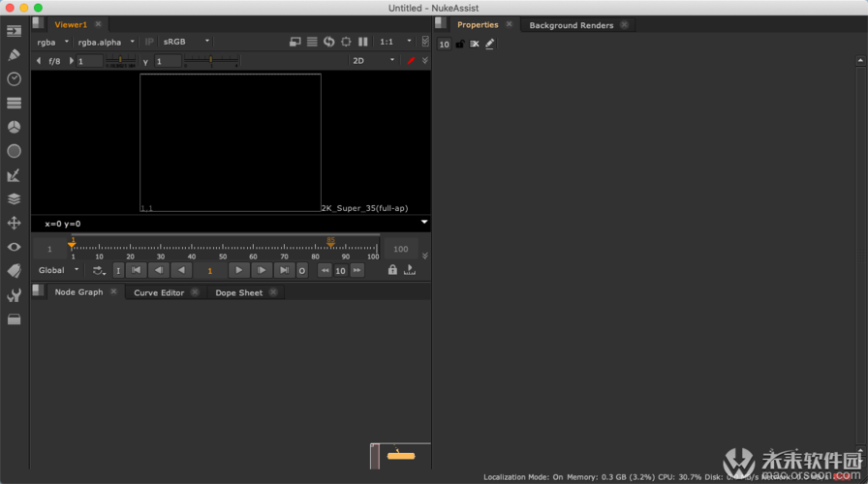Click the clipping/proxy overlay viewer icon
Image resolution: width=868 pixels, height=484 pixels.
pos(295,42)
